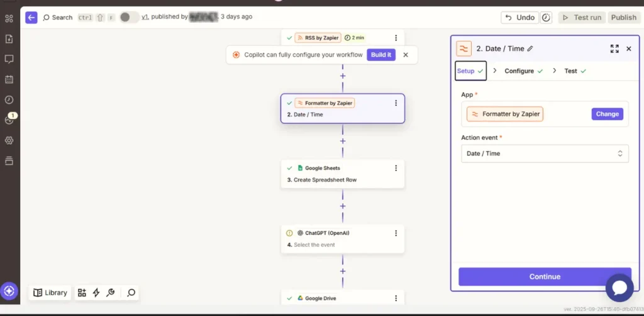The width and height of the screenshot is (644, 316).
Task: Click the Change app button
Action: [x=607, y=114]
